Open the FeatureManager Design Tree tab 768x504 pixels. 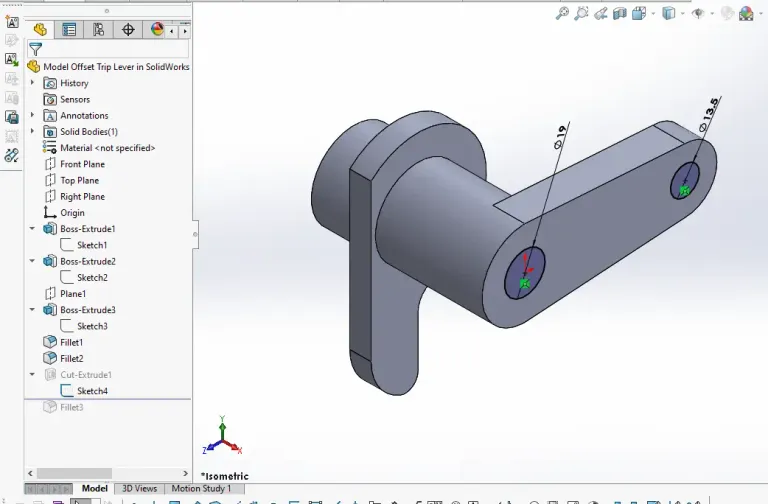(x=40, y=30)
